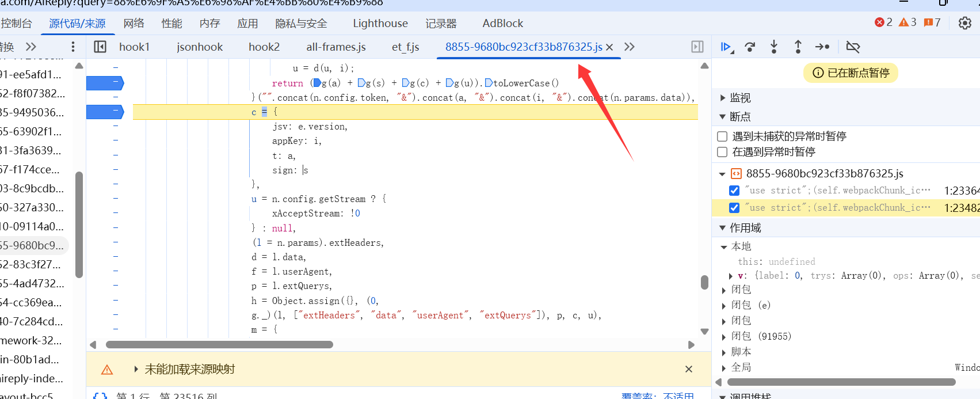980x399 pixels.
Task: Open the 内存 memory tab
Action: tap(209, 23)
